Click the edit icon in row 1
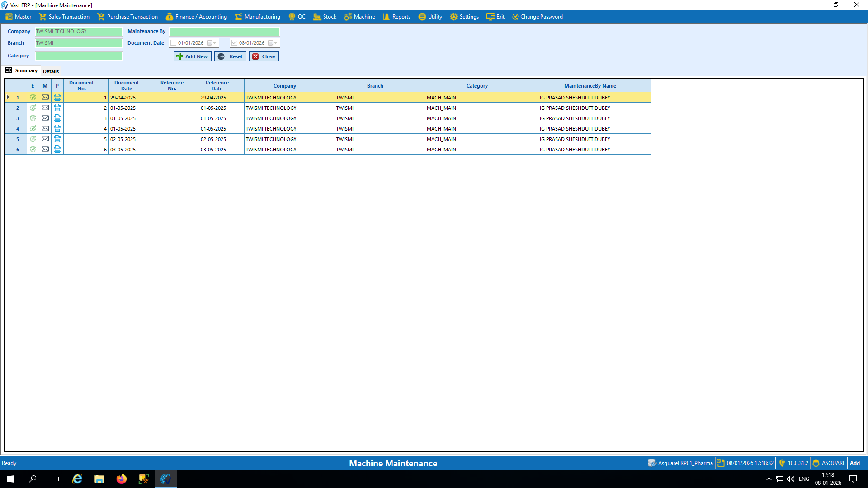This screenshot has height=488, width=868. pos(33,98)
